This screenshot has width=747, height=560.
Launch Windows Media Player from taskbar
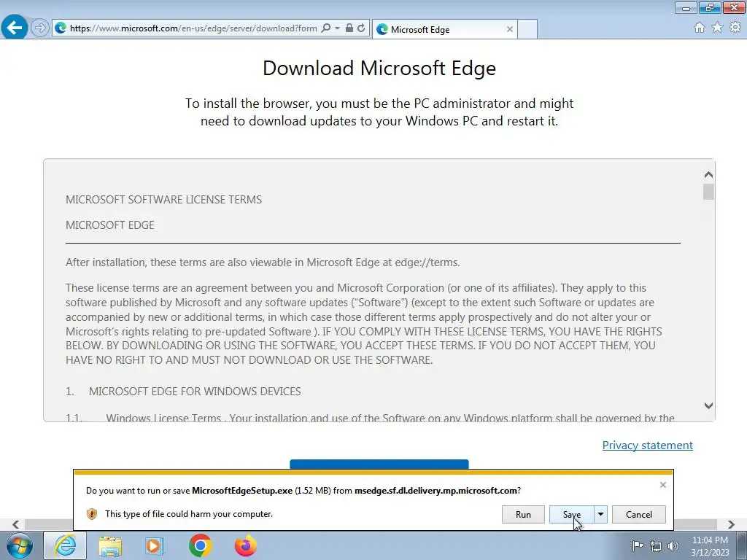[x=155, y=545]
